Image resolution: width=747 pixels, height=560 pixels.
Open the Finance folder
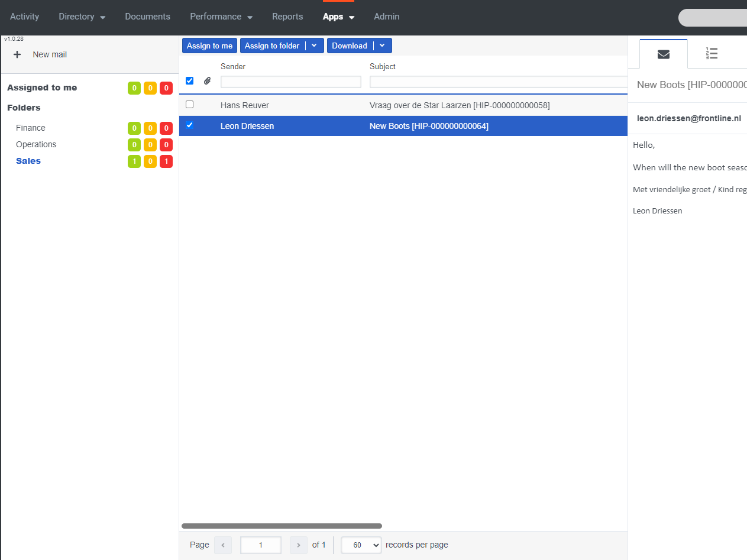(31, 128)
